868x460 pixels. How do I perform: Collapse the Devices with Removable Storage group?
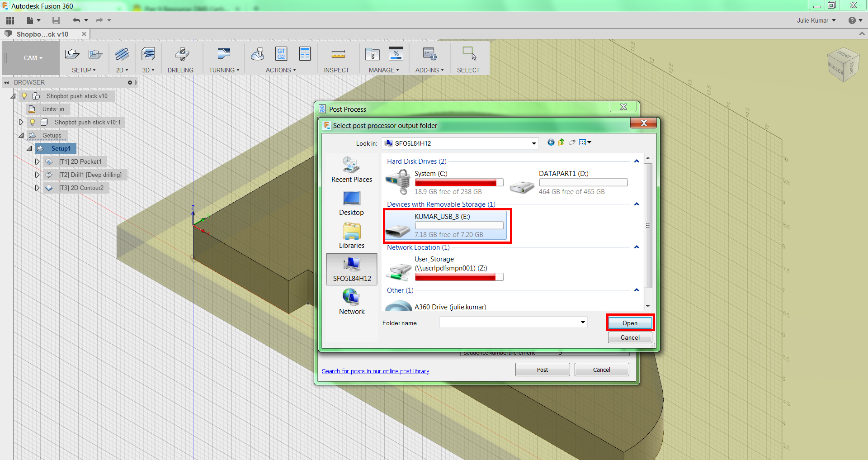point(637,204)
